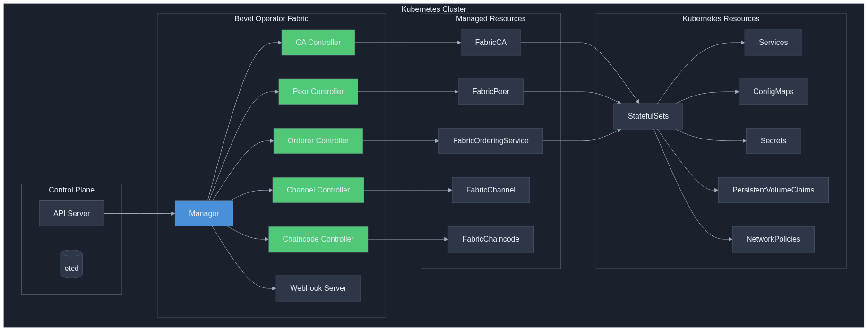Viewport: 868px width, 331px height.
Task: Click the StatefulSets node
Action: pos(648,116)
